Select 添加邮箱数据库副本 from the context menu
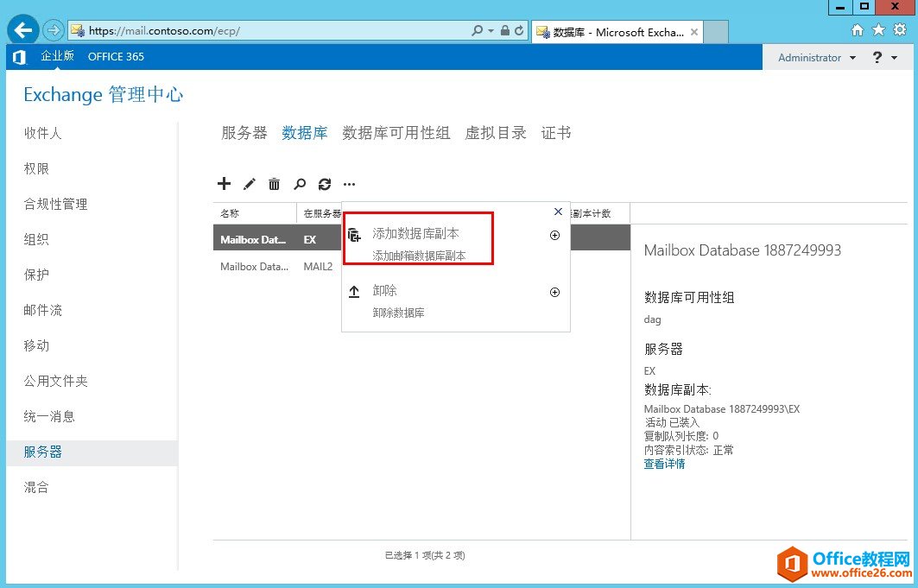Screen dimensions: 918x588 pos(421,256)
